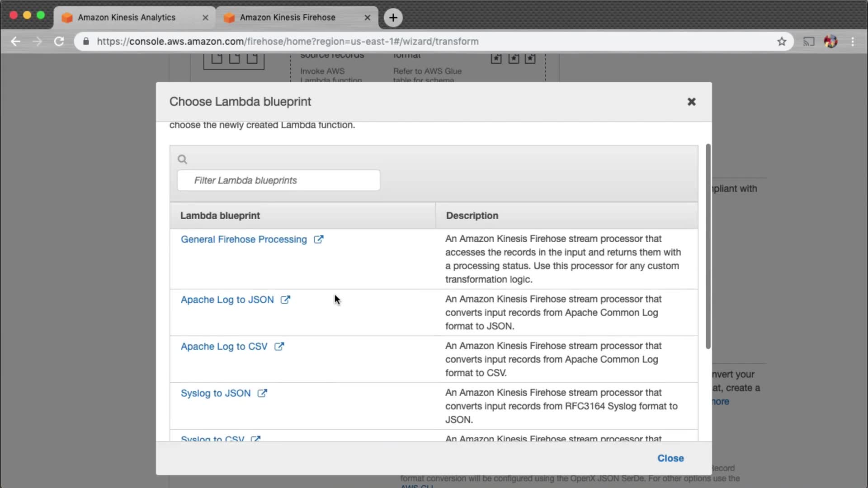The image size is (868, 488).
Task: Click the blueprint dialog vertical scrollbar
Action: 708,246
